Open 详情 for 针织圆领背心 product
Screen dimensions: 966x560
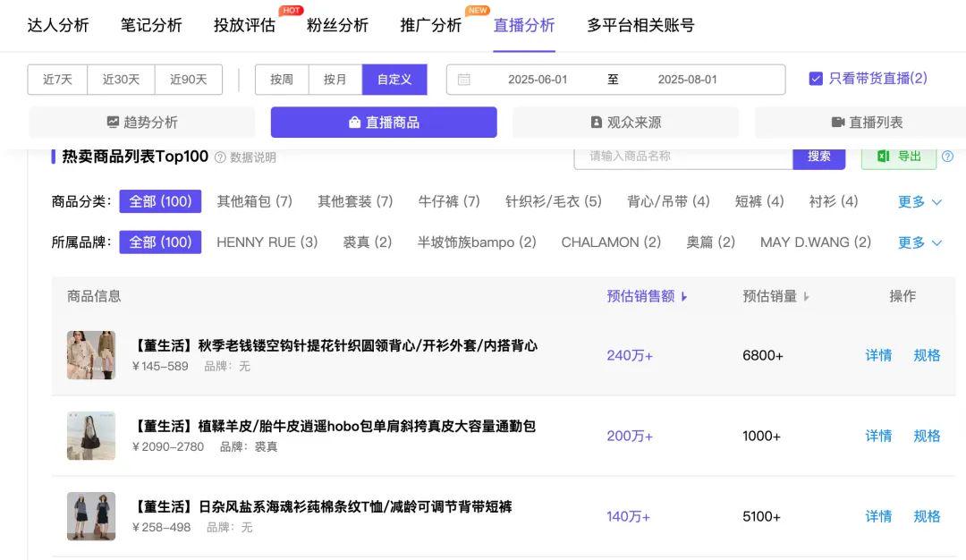(878, 355)
